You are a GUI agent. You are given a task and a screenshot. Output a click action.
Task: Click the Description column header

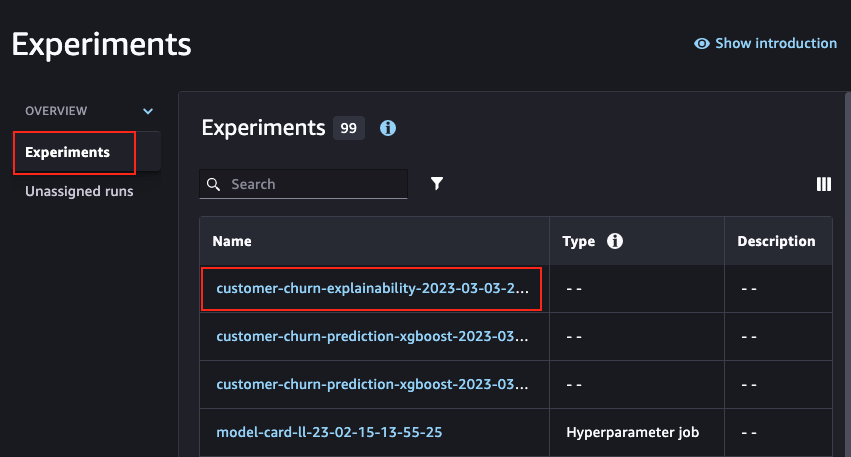[776, 241]
